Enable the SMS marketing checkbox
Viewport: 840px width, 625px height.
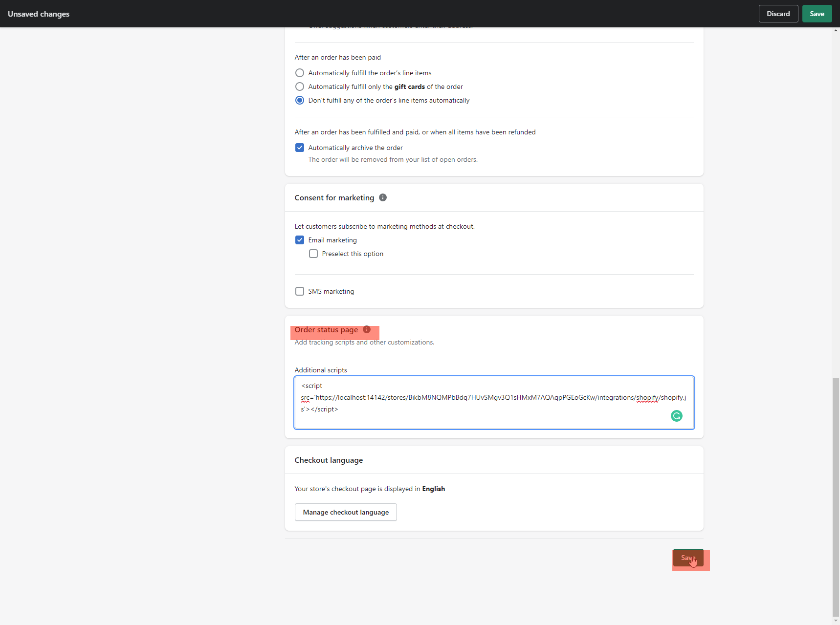pos(300,291)
